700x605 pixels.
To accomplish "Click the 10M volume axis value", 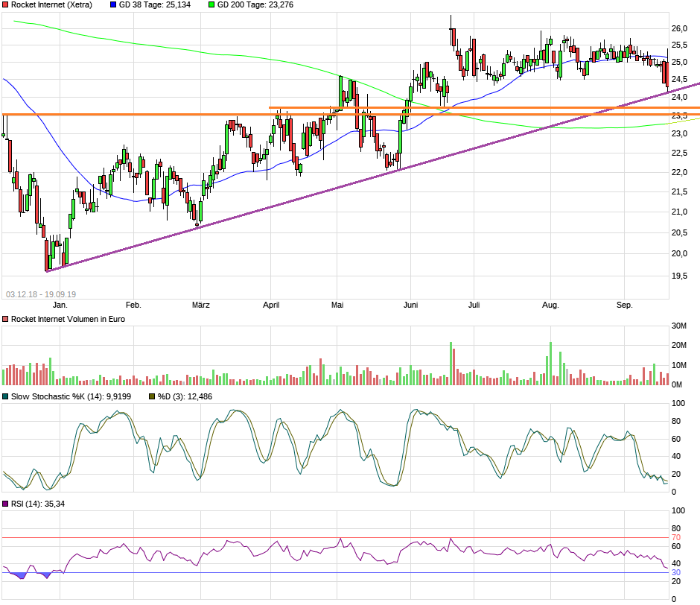I will (x=679, y=366).
